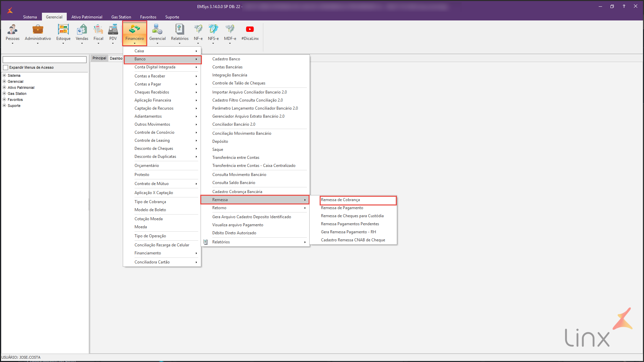644x362 pixels.
Task: Click the menu search input field
Action: pyautogui.click(x=45, y=59)
